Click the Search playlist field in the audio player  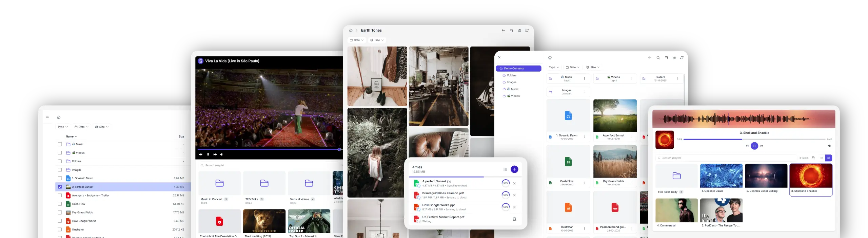tap(726, 158)
